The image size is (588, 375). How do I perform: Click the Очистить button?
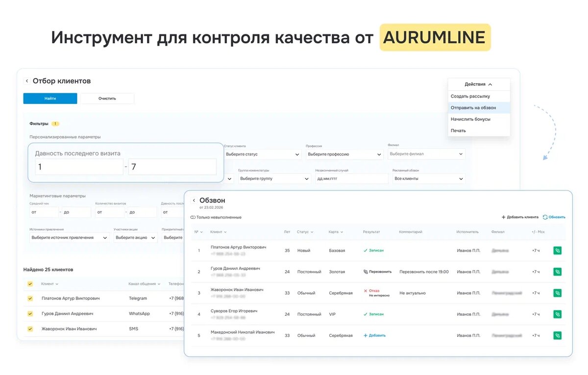[107, 99]
